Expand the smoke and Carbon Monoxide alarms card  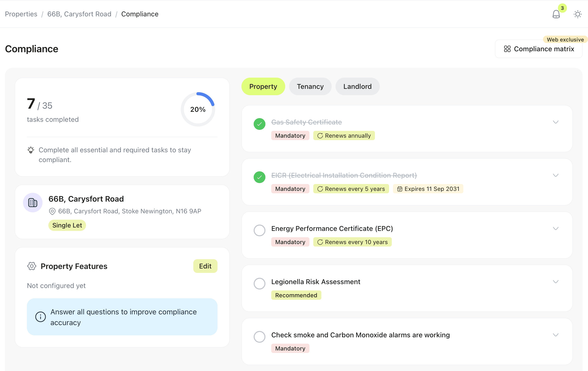click(x=555, y=335)
